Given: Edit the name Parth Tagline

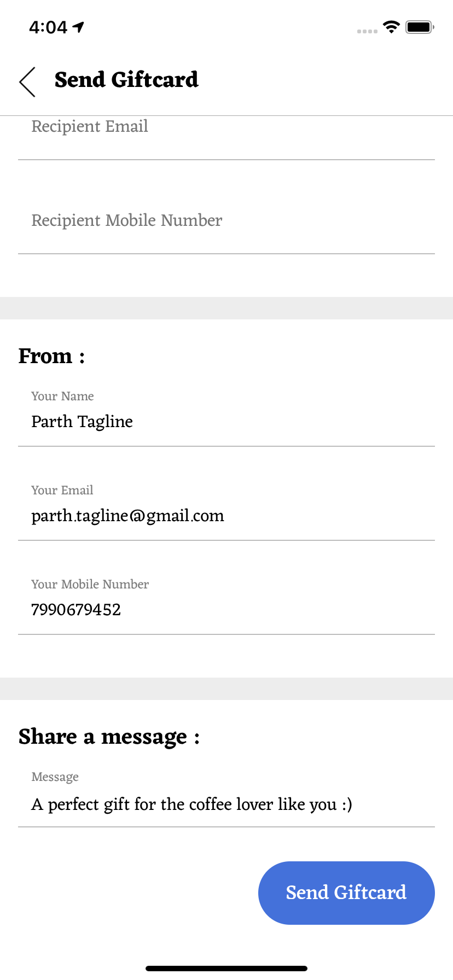Looking at the screenshot, I should coord(82,422).
